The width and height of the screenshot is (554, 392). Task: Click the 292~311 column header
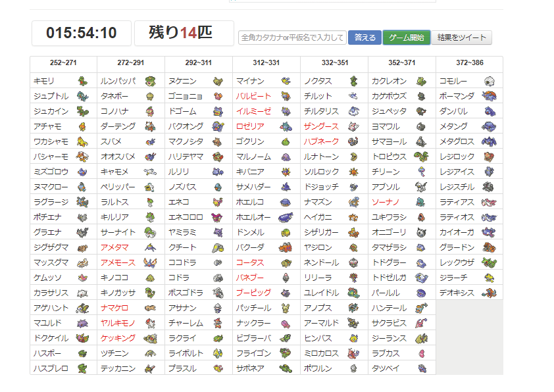(199, 63)
